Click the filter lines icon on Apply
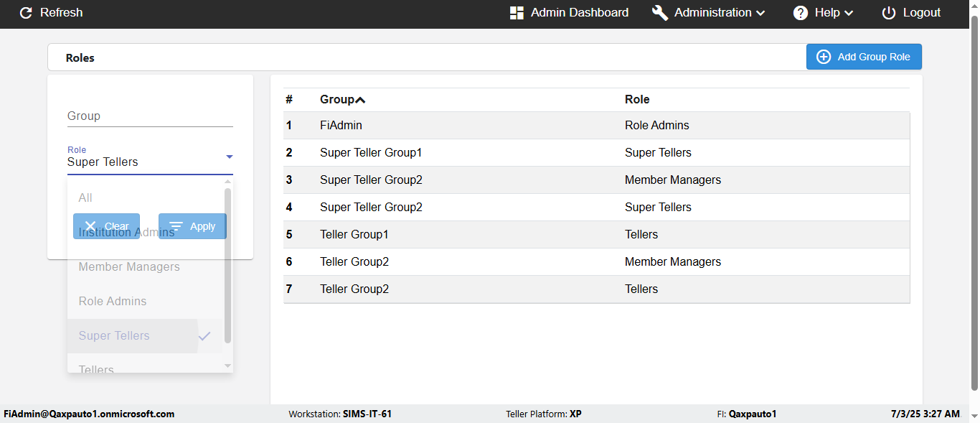The height and width of the screenshot is (423, 980). coord(176,226)
